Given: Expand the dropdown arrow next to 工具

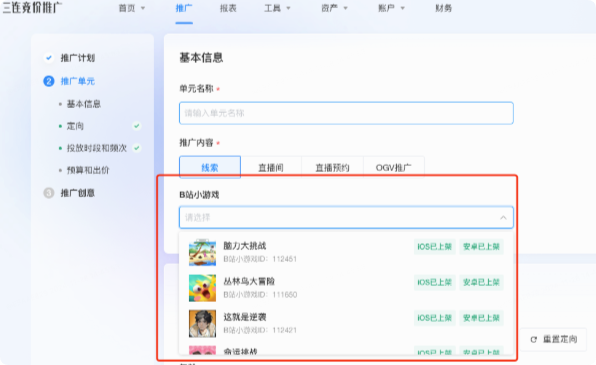Looking at the screenshot, I should click(288, 8).
